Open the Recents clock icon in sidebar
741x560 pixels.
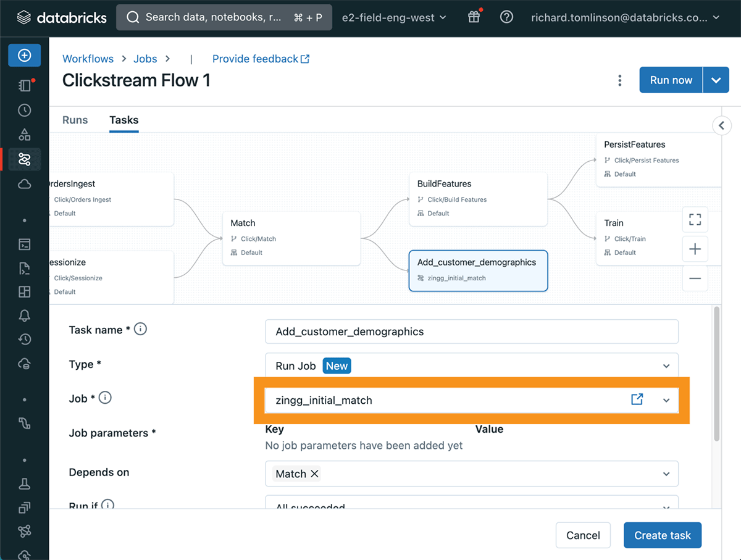[x=24, y=111]
